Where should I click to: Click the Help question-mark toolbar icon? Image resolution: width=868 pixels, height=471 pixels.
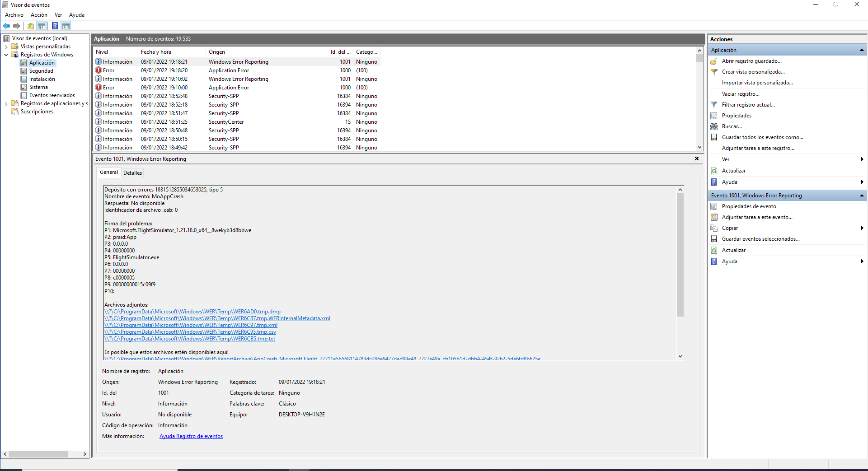55,26
